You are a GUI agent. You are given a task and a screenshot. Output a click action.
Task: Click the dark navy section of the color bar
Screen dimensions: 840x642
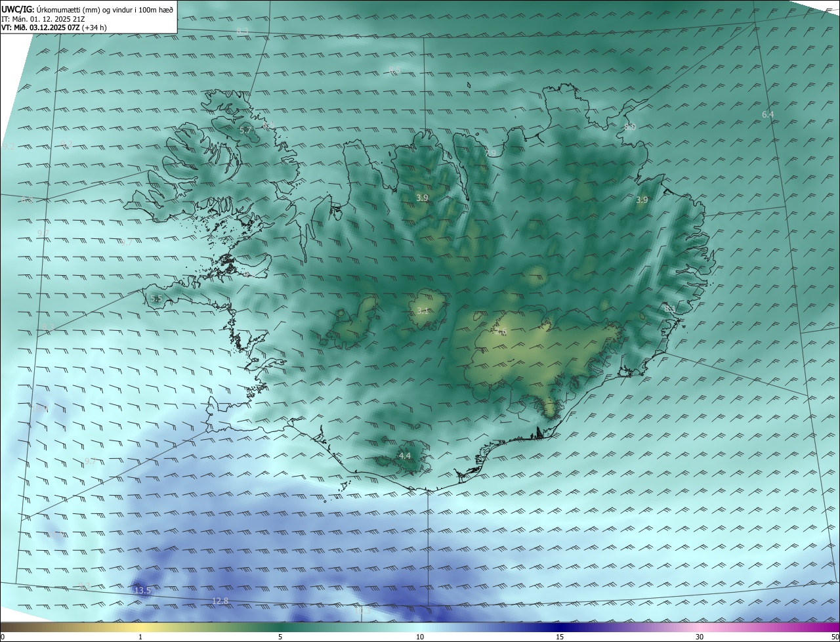point(560,628)
